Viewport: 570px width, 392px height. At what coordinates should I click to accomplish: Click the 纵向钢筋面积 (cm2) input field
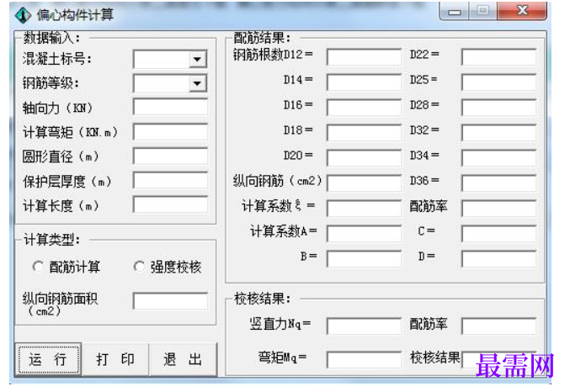pos(170,301)
